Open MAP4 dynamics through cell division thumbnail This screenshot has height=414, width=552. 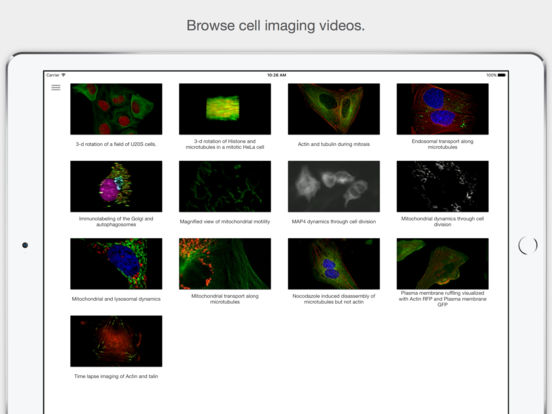coord(334,186)
